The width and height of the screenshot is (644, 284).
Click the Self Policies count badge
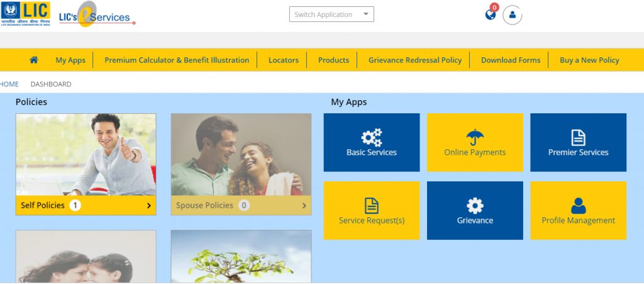click(75, 205)
